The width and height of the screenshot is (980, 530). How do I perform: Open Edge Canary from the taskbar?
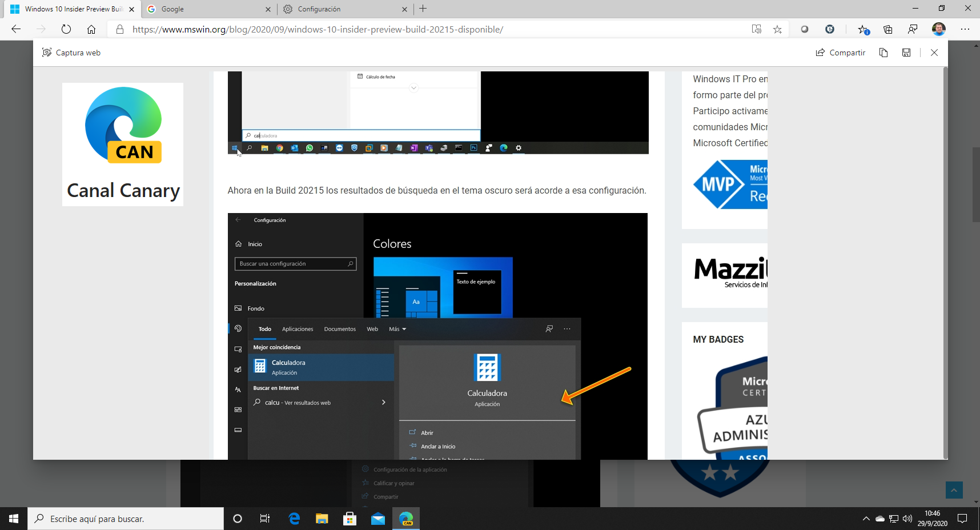[406, 519]
